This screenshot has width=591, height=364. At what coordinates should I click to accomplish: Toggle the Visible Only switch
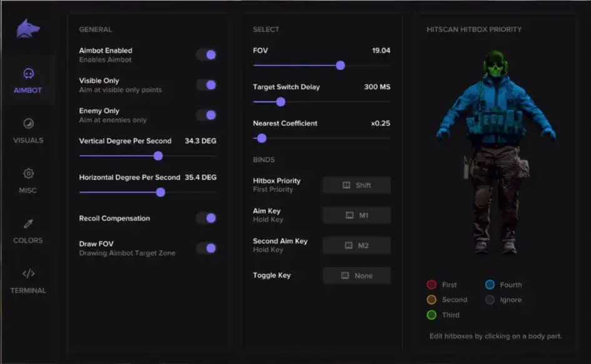[206, 85]
